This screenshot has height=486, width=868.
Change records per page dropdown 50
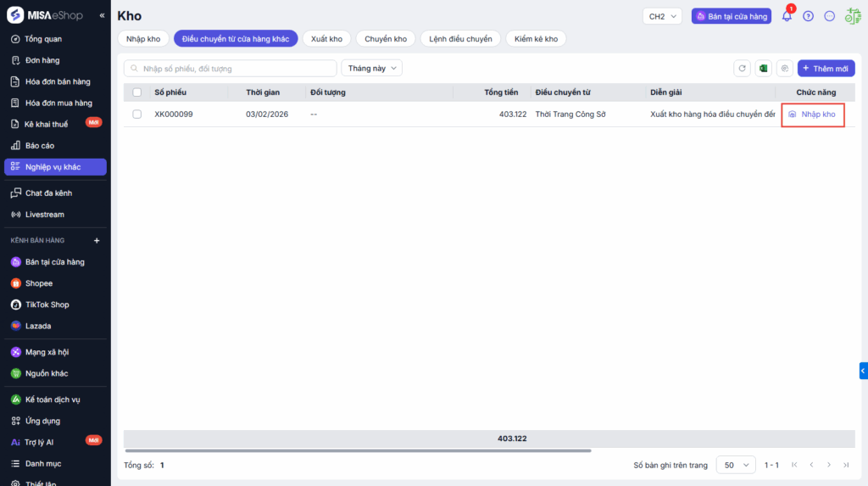coord(736,465)
